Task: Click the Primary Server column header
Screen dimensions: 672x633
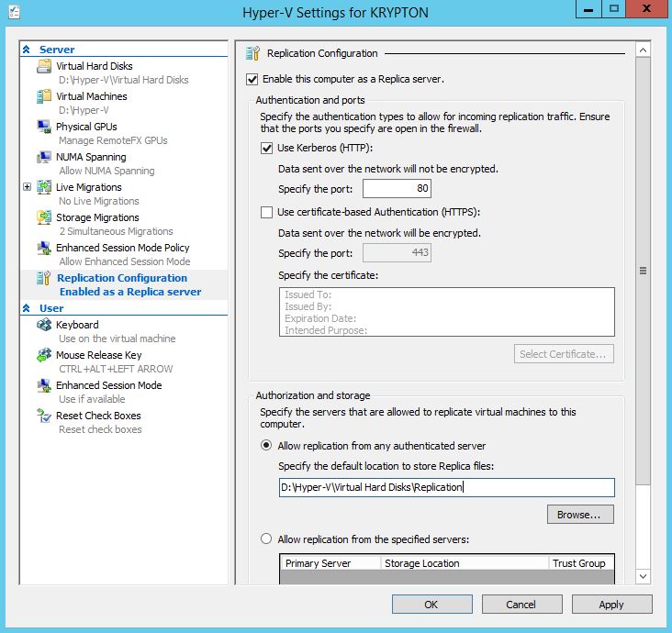Action: coord(330,563)
